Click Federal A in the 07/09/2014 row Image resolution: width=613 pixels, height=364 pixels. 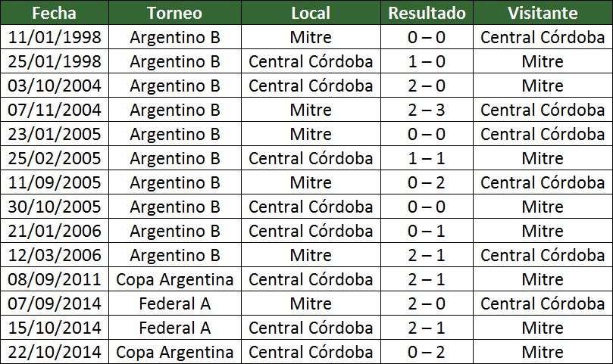point(174,303)
